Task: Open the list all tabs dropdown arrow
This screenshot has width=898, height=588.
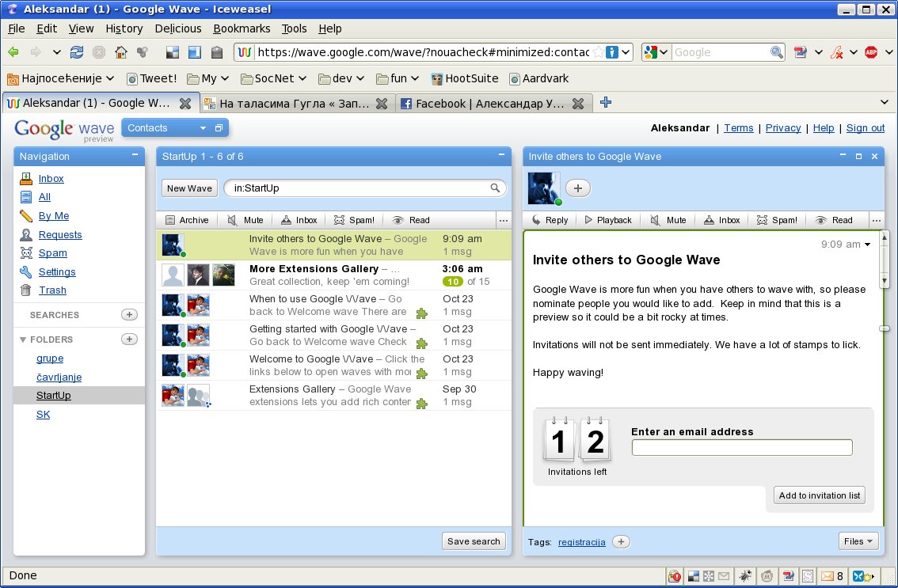Action: pyautogui.click(x=885, y=102)
